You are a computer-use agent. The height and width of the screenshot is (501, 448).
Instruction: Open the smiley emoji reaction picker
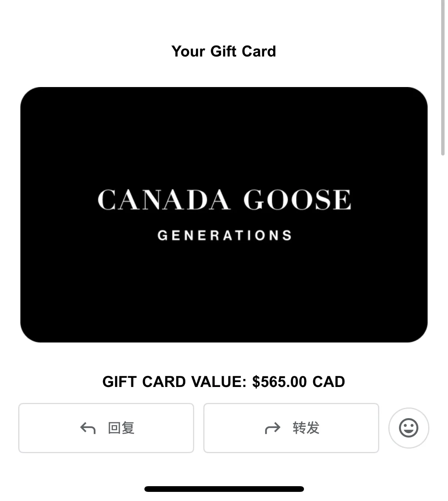point(408,428)
